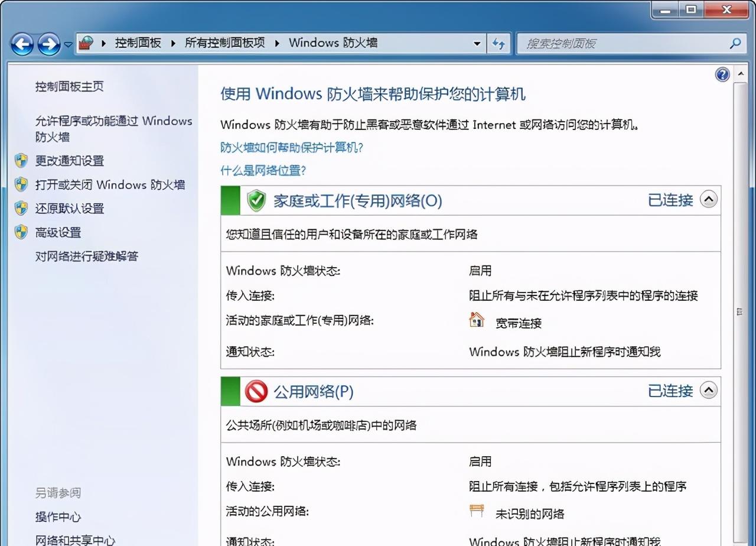Screen dimensions: 756x546
Task: Click 家庭或工作(专用)网络(O) section title
Action: [358, 201]
